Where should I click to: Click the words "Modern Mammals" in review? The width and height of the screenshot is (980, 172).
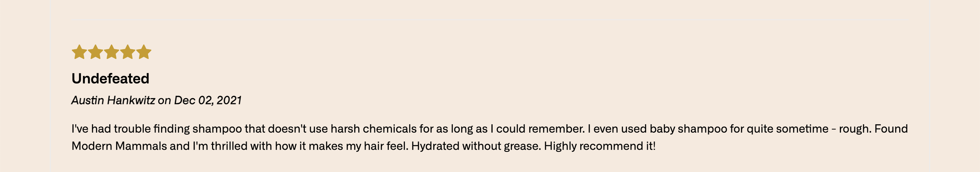119,146
